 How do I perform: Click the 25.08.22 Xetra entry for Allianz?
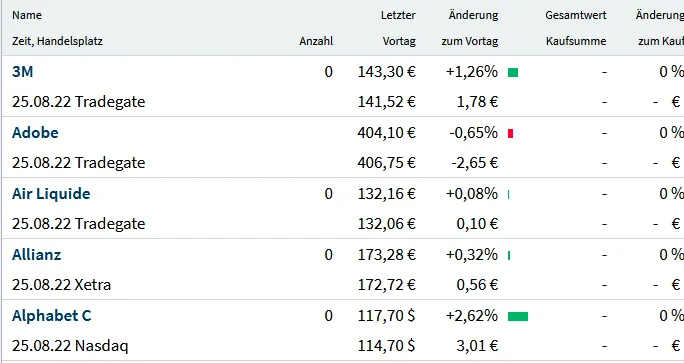(x=62, y=285)
